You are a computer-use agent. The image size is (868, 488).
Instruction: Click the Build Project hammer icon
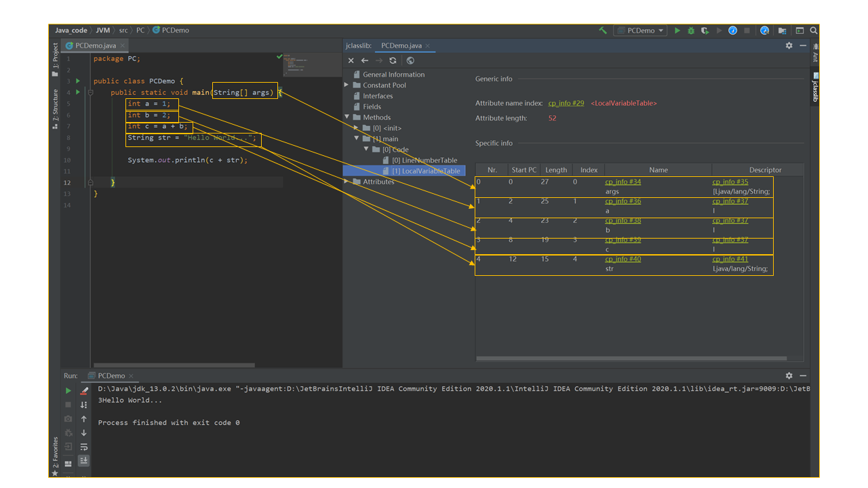(x=603, y=30)
